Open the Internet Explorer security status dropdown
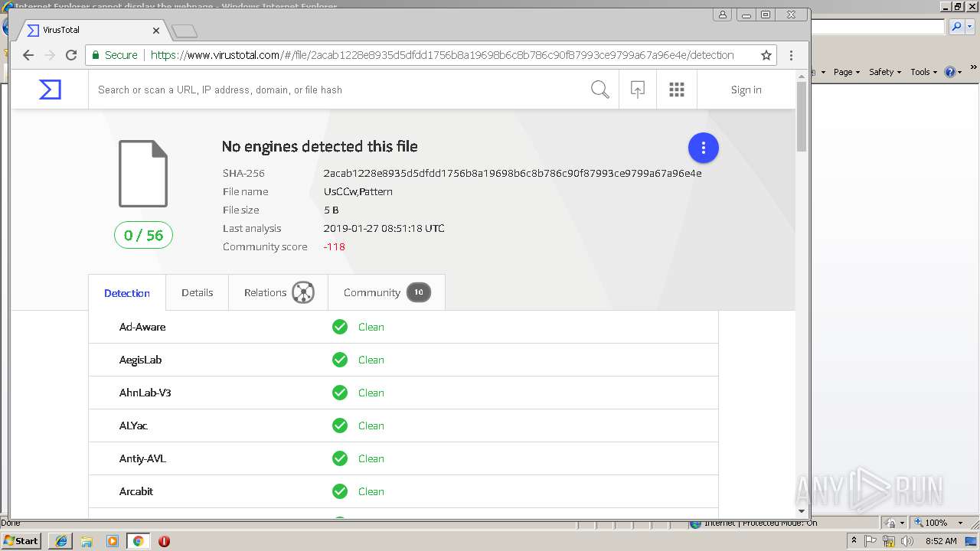The image size is (980, 551). [x=903, y=523]
